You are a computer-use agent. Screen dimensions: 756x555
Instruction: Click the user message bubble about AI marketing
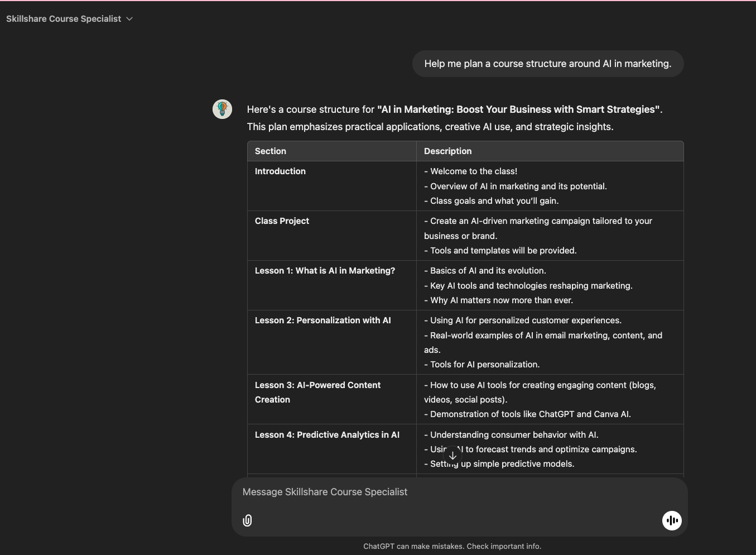[x=548, y=64]
